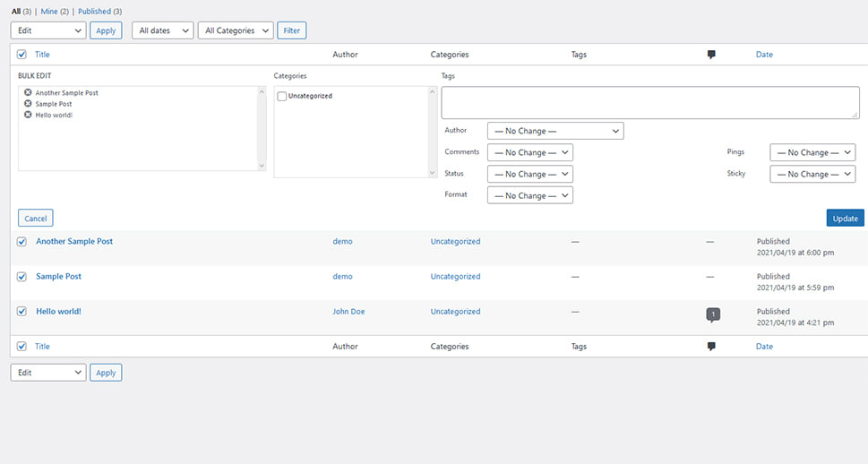This screenshot has height=464, width=868.
Task: Open comment count bubble for Hello world!
Action: (x=713, y=314)
